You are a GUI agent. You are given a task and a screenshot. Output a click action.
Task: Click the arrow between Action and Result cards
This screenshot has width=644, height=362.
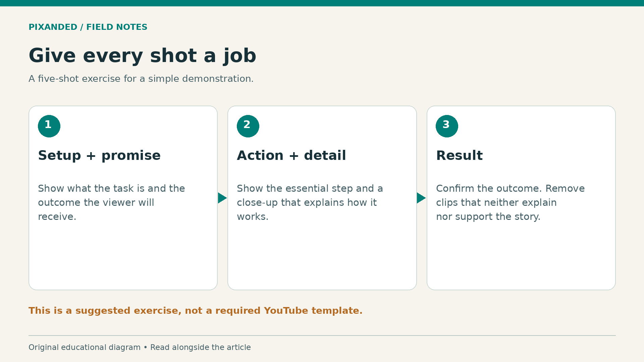421,198
